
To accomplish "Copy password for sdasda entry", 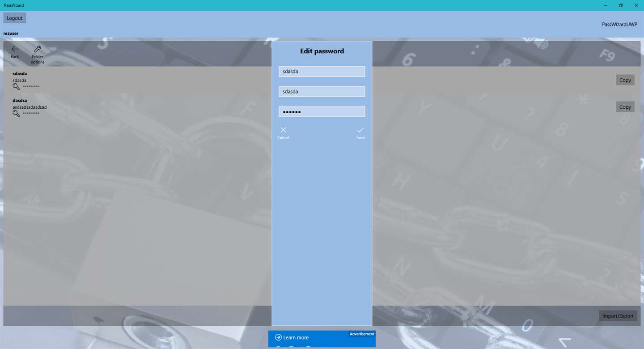I will pyautogui.click(x=625, y=80).
